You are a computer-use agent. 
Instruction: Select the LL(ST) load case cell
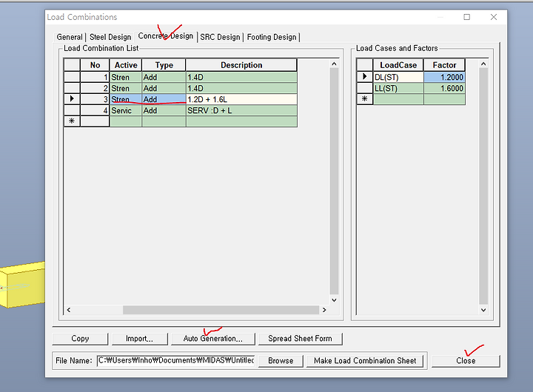[398, 88]
